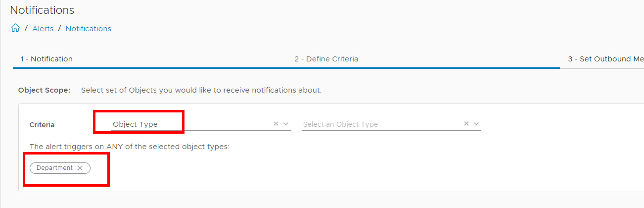
Task: Clear the Select an Object Type field
Action: [466, 124]
